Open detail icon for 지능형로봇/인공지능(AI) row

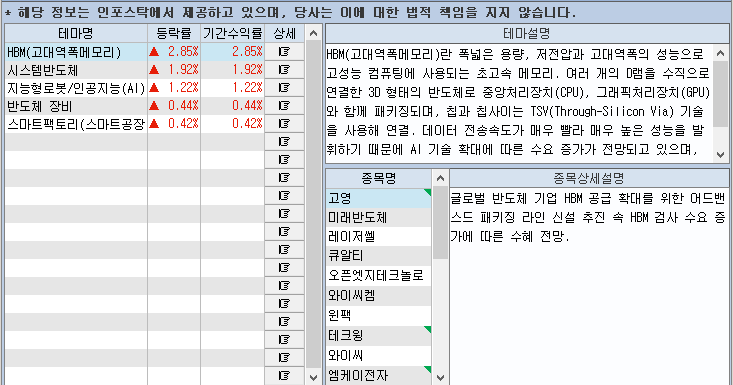coord(284,87)
